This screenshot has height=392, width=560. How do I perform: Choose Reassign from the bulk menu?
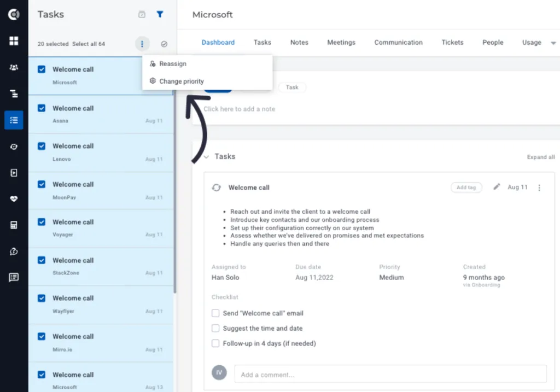[173, 63]
